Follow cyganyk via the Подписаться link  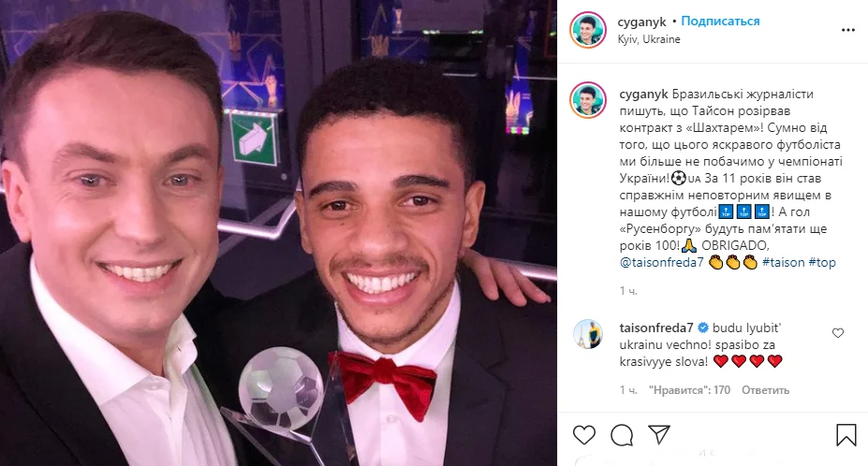[720, 22]
